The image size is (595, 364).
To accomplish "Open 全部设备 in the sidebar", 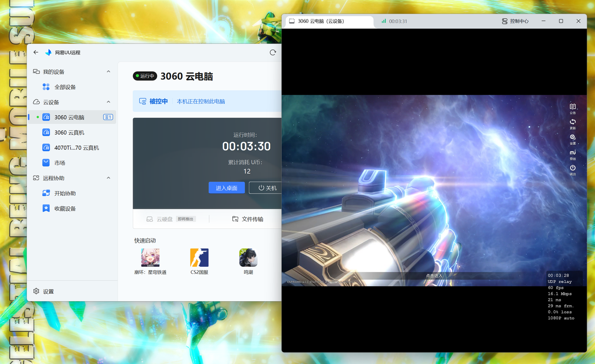I will point(72,87).
